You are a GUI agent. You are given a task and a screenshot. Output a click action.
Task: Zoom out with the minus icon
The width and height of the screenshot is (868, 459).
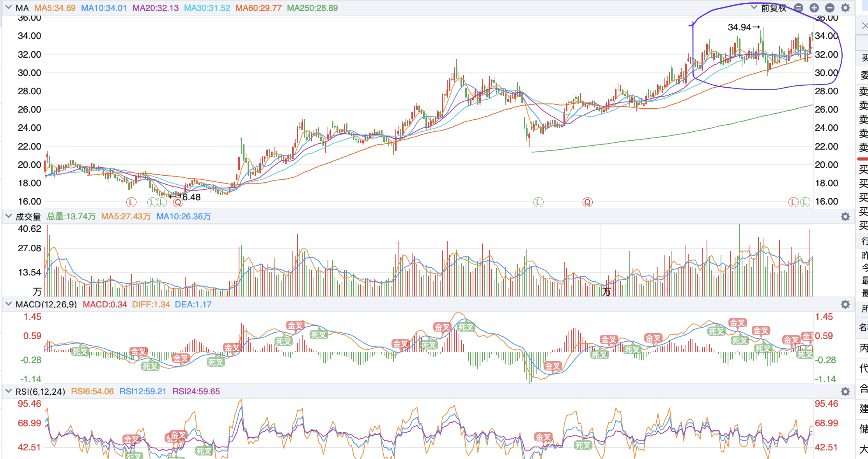830,8
